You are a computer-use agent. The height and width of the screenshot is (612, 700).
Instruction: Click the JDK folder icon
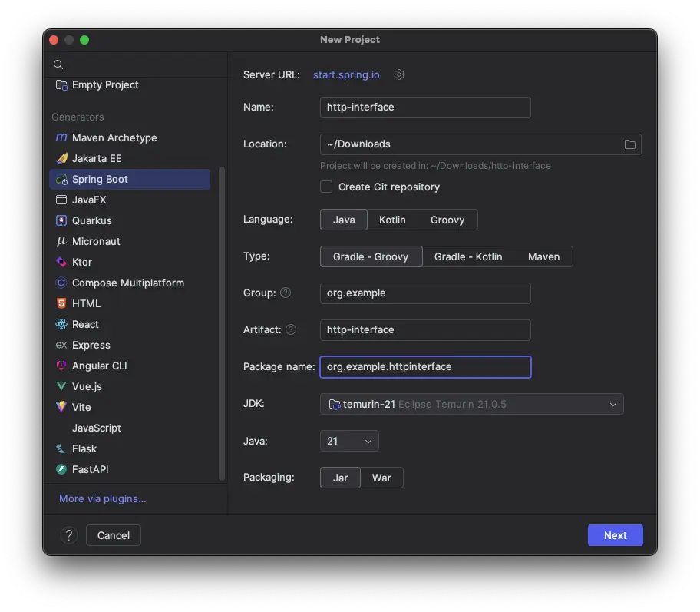click(334, 404)
